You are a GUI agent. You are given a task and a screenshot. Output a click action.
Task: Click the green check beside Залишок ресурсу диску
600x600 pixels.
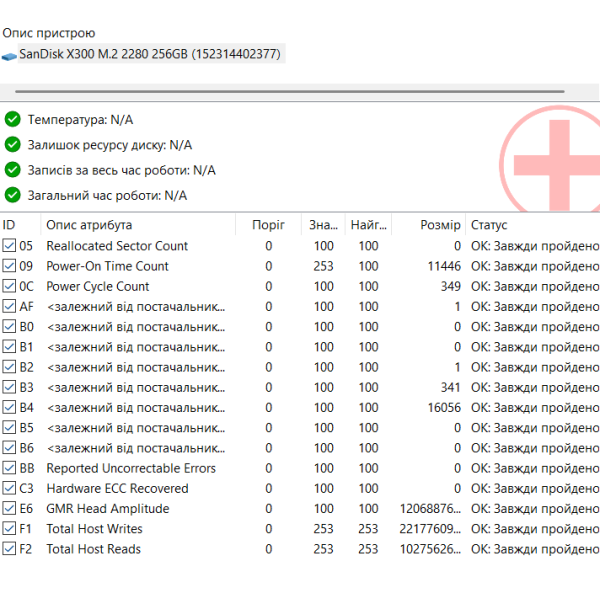tap(13, 145)
